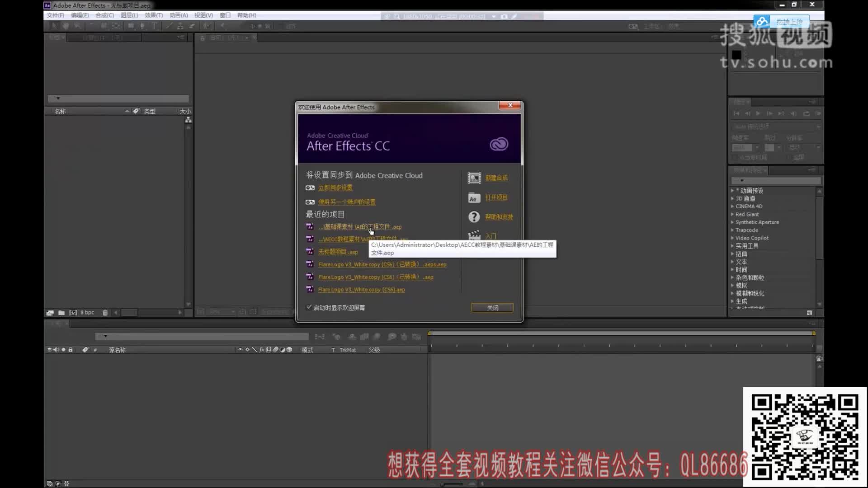Click the Getting Started clapperboard icon
Screen dimensions: 868x488
[474, 235]
